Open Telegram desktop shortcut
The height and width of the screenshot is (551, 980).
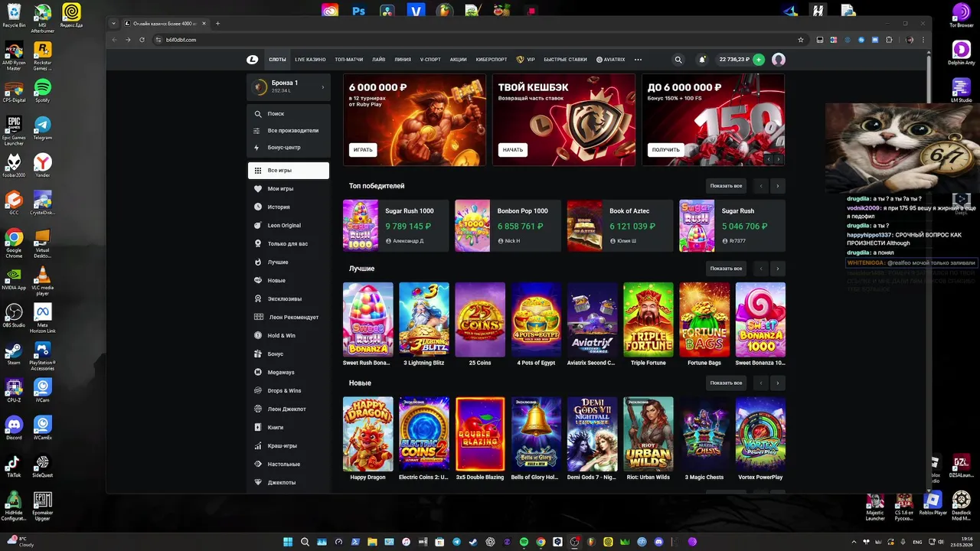pyautogui.click(x=43, y=129)
